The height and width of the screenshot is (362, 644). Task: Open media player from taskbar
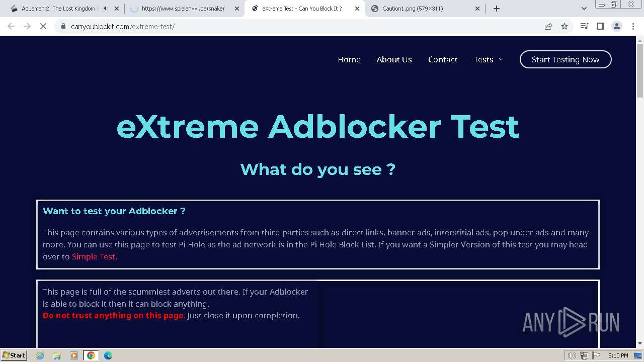74,355
